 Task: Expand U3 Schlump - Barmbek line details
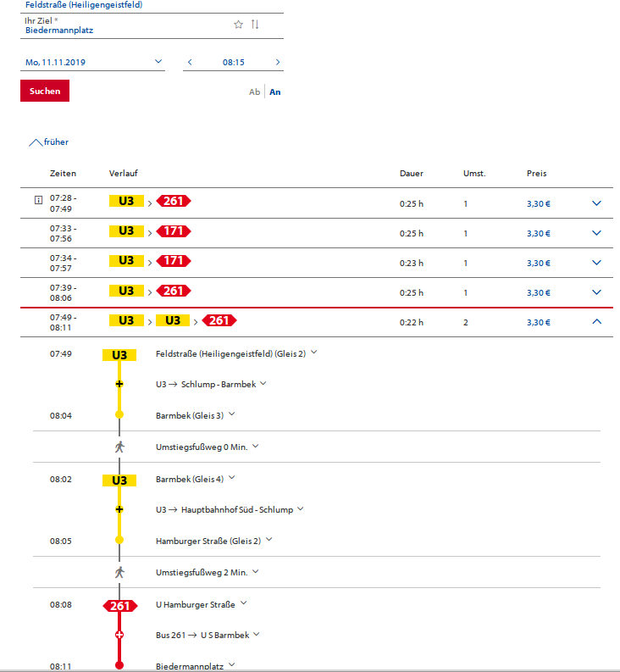point(263,383)
